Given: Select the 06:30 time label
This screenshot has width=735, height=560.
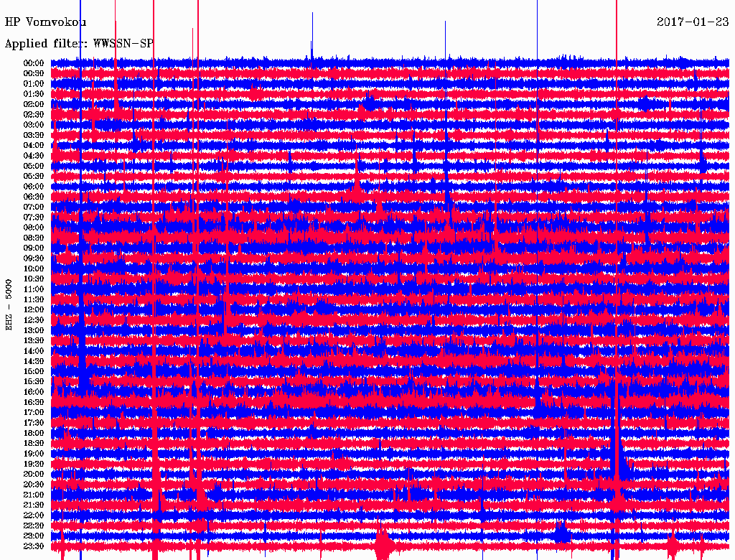Looking at the screenshot, I should (x=34, y=197).
